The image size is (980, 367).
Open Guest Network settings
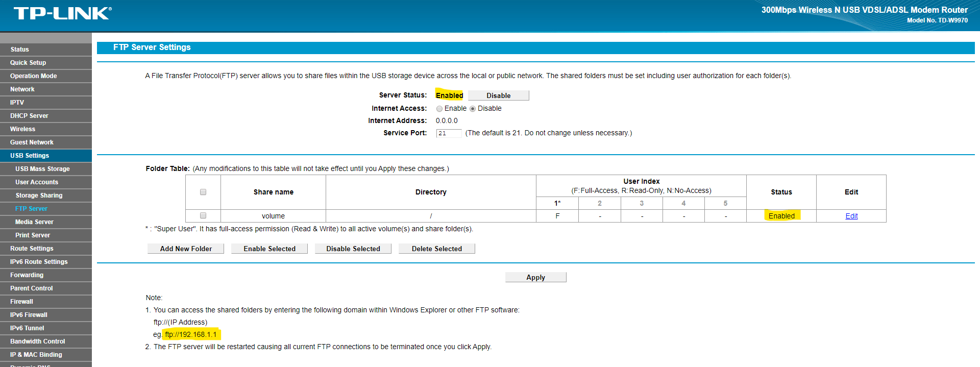click(x=46, y=142)
